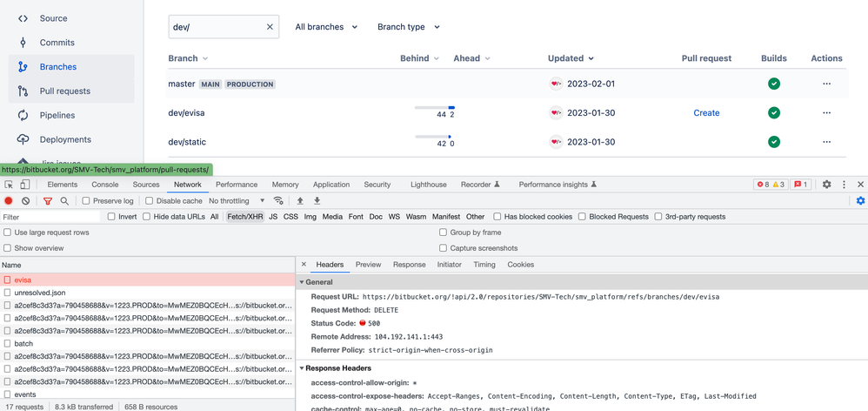
Task: Sort by Ahead column header
Action: [471, 58]
